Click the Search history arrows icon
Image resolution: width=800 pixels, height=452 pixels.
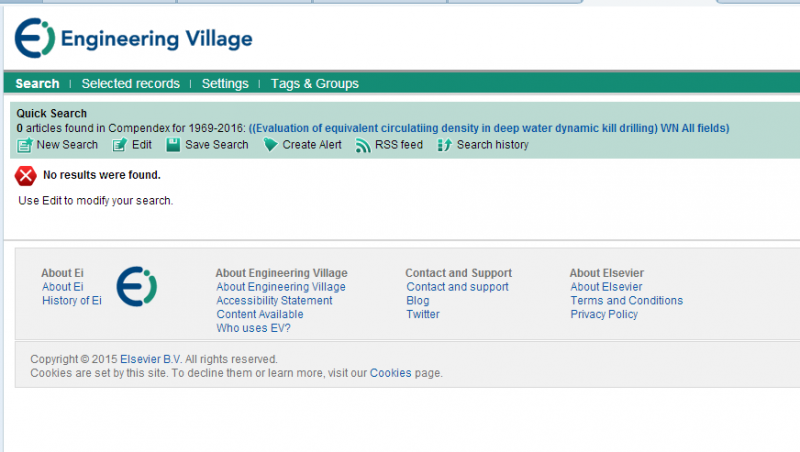(444, 145)
